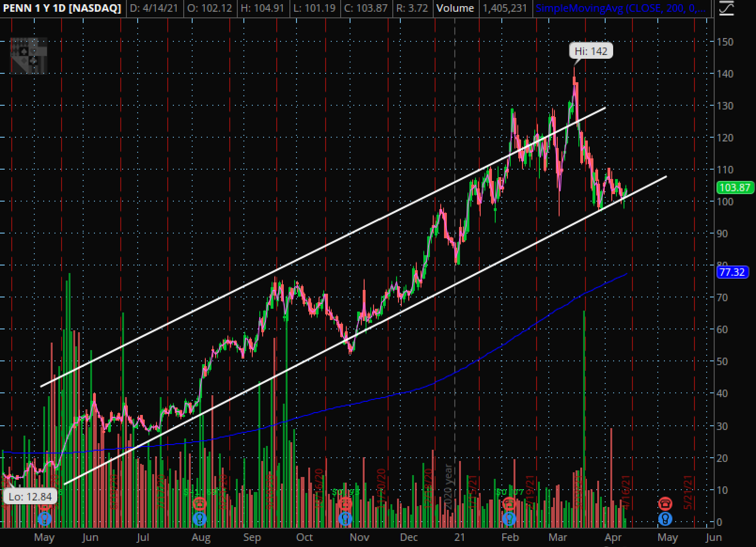Click the 120 label on the price axis
Viewport: 756px width, 547px height.
(725, 138)
